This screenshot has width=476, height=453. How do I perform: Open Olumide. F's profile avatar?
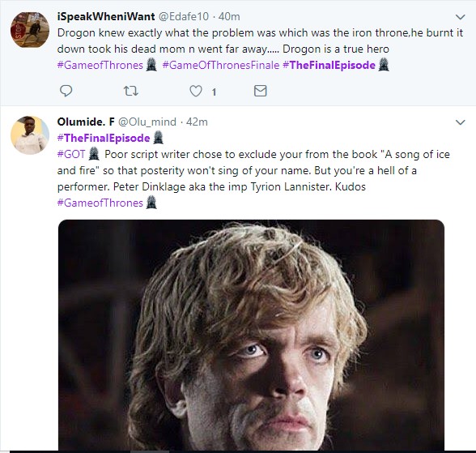[30, 135]
